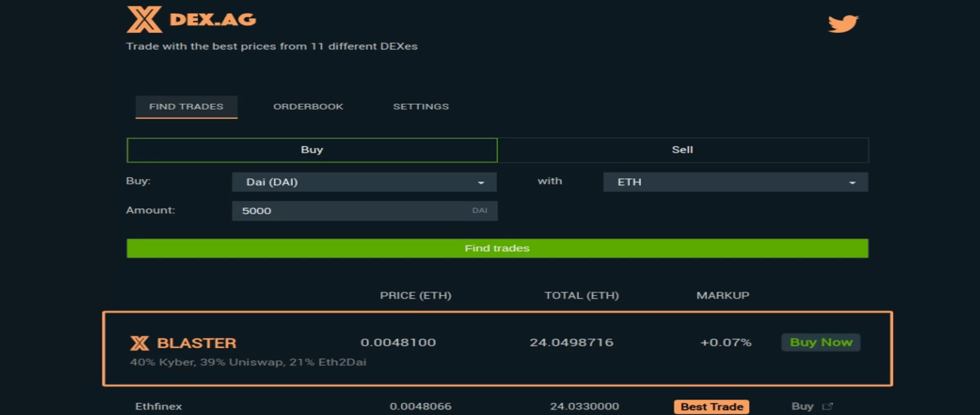
Task: Click Ethfinex total 24.0330000
Action: 584,406
